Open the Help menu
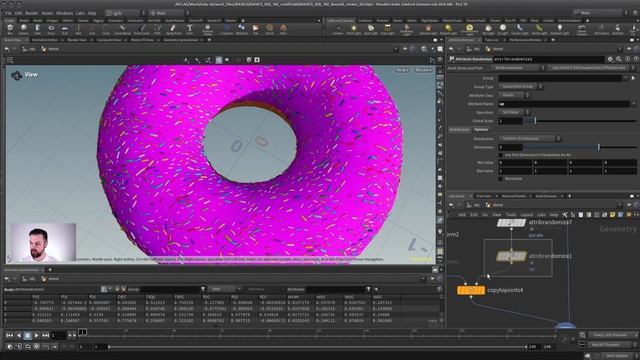The height and width of the screenshot is (360, 640). (92, 13)
